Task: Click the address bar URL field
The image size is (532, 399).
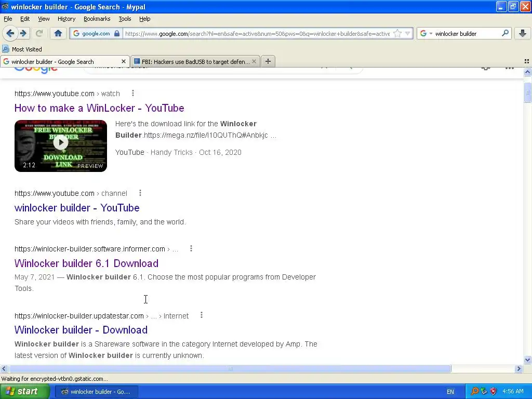Action: [x=258, y=33]
